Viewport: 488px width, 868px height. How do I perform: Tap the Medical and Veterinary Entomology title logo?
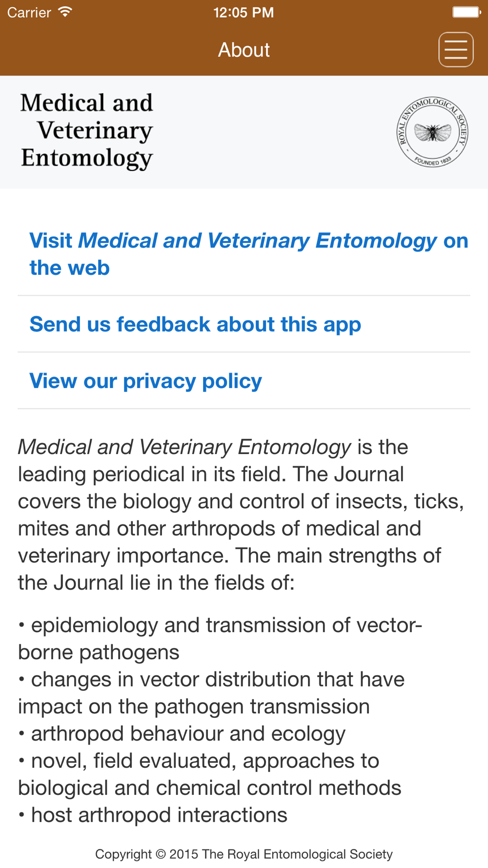click(x=87, y=131)
